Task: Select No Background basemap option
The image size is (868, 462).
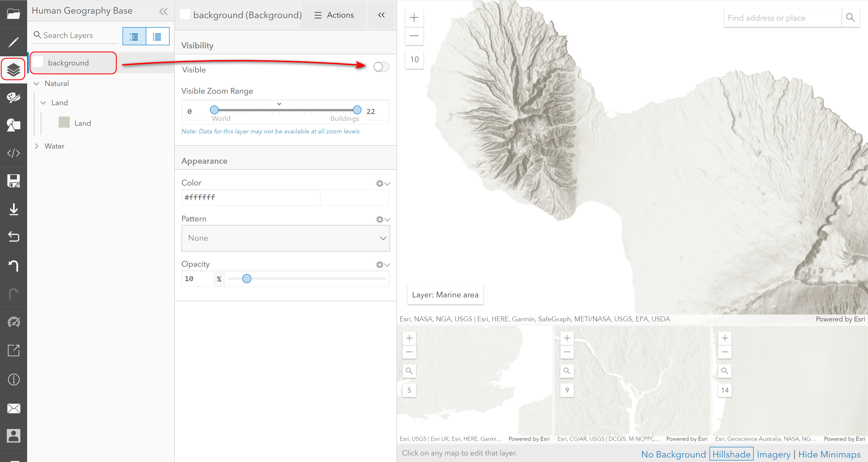Action: (673, 454)
